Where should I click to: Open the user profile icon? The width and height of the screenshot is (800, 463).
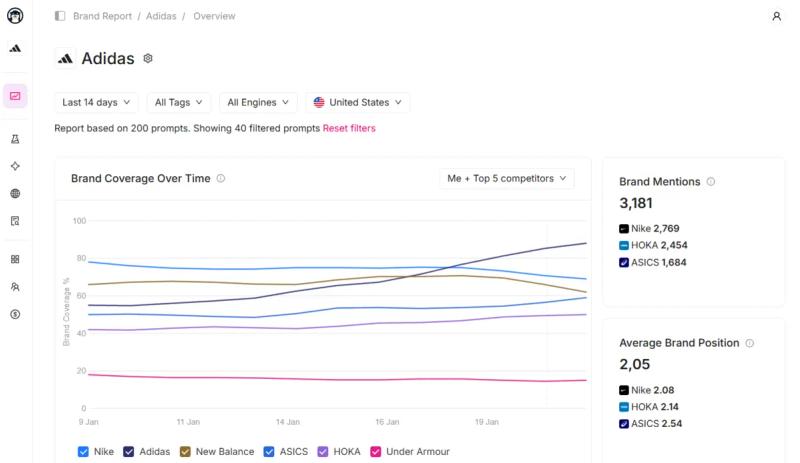[777, 16]
